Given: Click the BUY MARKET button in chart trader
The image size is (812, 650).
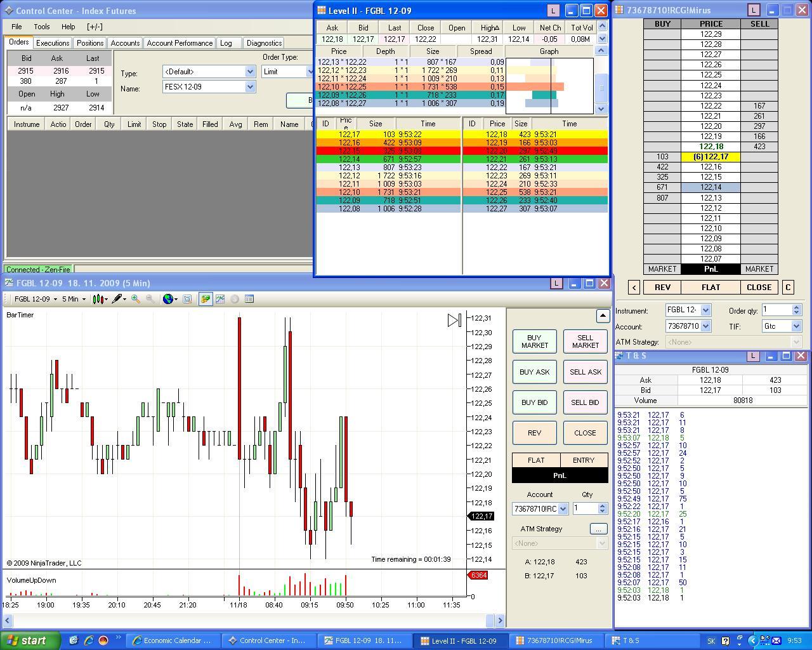Looking at the screenshot, I should pyautogui.click(x=535, y=342).
